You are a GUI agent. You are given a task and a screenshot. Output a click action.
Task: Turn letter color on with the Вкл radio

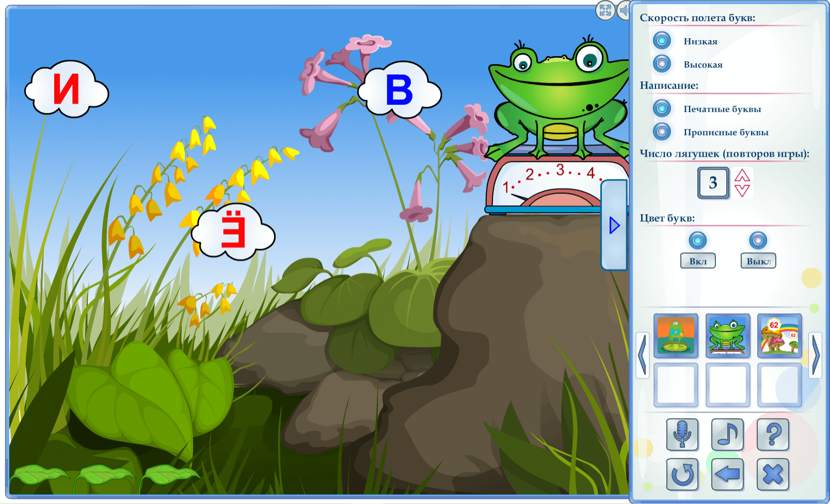(x=697, y=240)
